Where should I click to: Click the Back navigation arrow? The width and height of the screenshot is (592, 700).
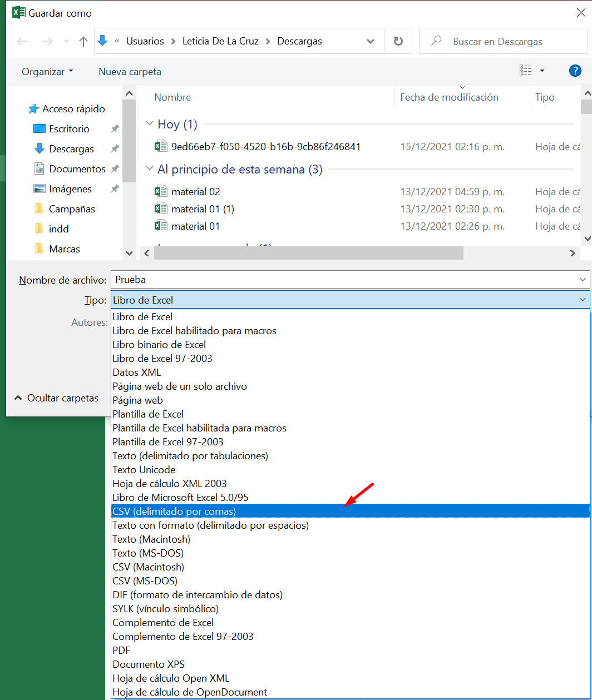pos(22,41)
